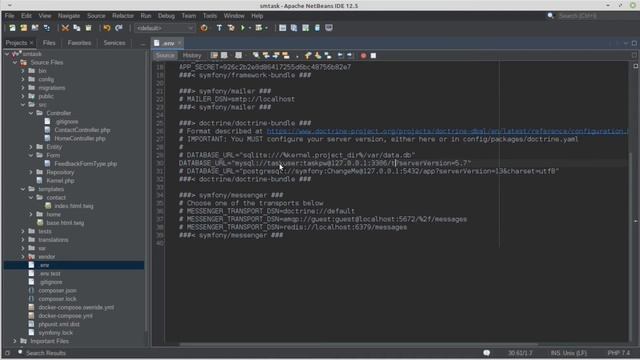This screenshot has height=360, width=640.
Task: Select base.html.twig in project tree
Action: click(x=65, y=223)
